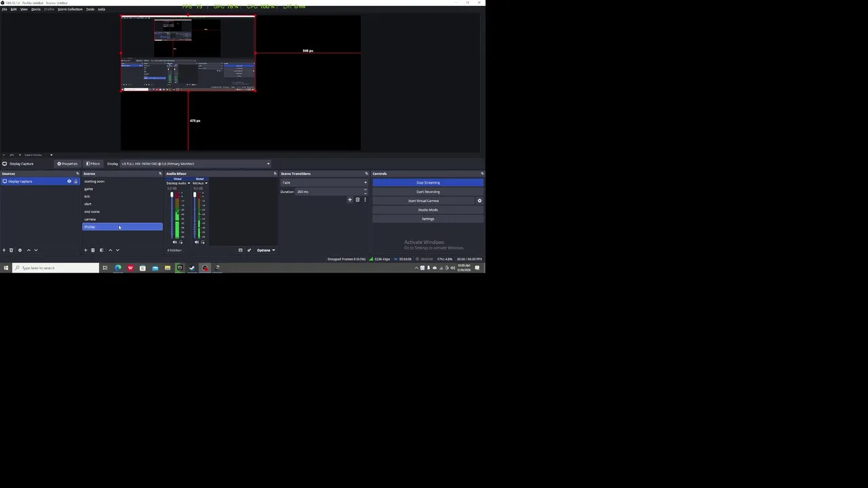Click the Stop Streaming button

point(428,182)
